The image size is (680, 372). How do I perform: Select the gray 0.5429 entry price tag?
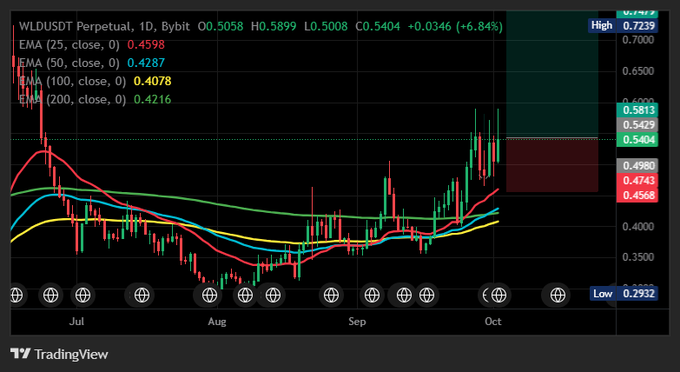click(x=637, y=125)
